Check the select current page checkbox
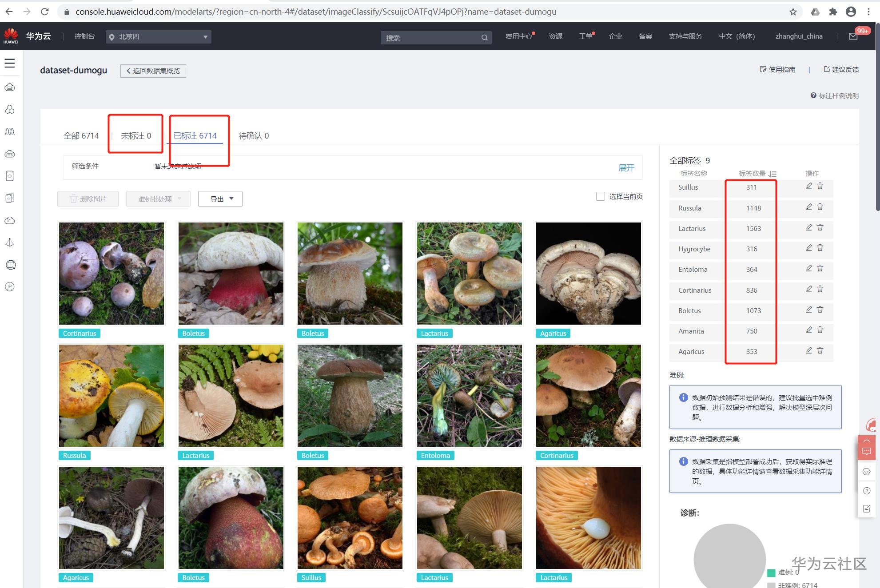 pos(601,196)
